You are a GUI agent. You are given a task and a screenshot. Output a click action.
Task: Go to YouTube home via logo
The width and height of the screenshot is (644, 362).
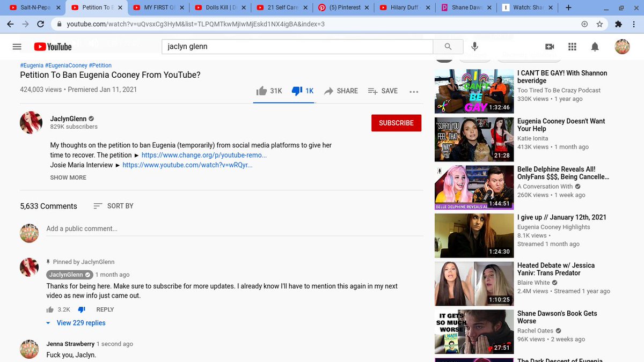pyautogui.click(x=53, y=47)
